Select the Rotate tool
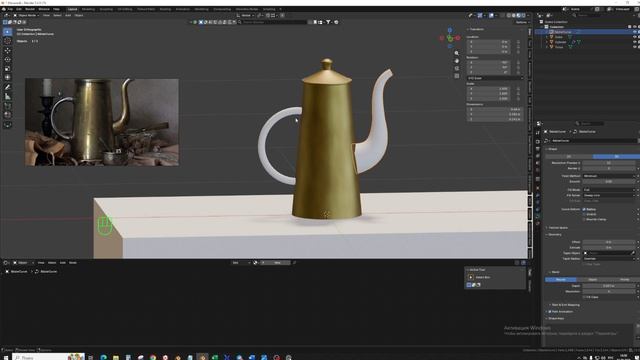Screen dimensions: 640x360 tap(7, 60)
